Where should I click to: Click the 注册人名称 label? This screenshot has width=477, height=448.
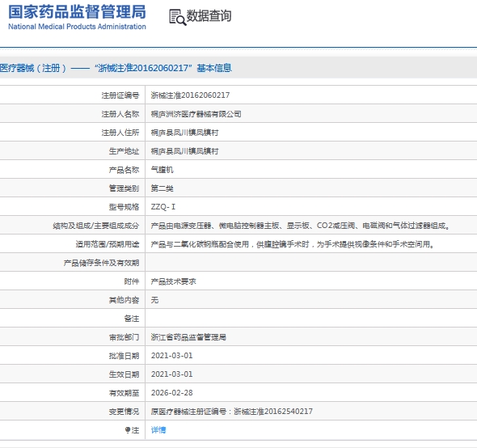[x=120, y=114]
